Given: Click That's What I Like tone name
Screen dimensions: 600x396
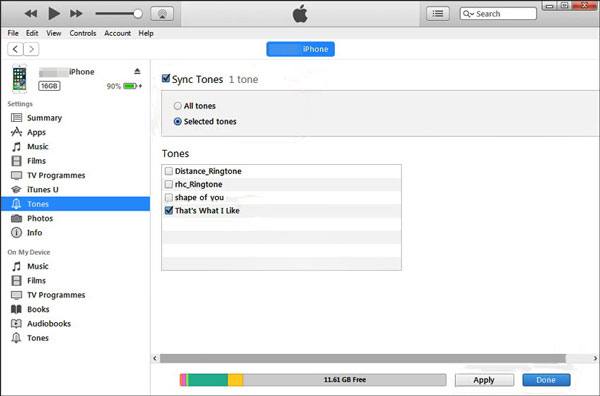Looking at the screenshot, I should [207, 210].
